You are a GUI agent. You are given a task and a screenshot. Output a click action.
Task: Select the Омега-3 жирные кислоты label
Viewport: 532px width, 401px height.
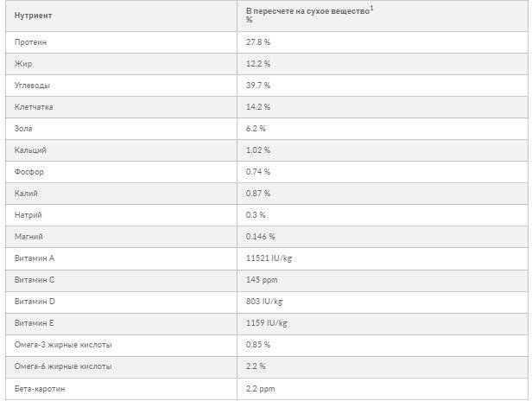click(x=63, y=345)
